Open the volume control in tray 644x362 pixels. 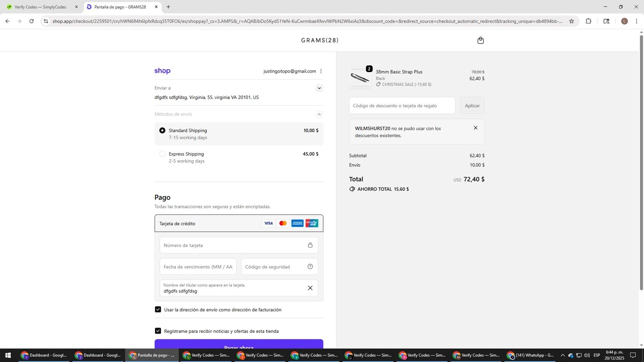coord(587,355)
